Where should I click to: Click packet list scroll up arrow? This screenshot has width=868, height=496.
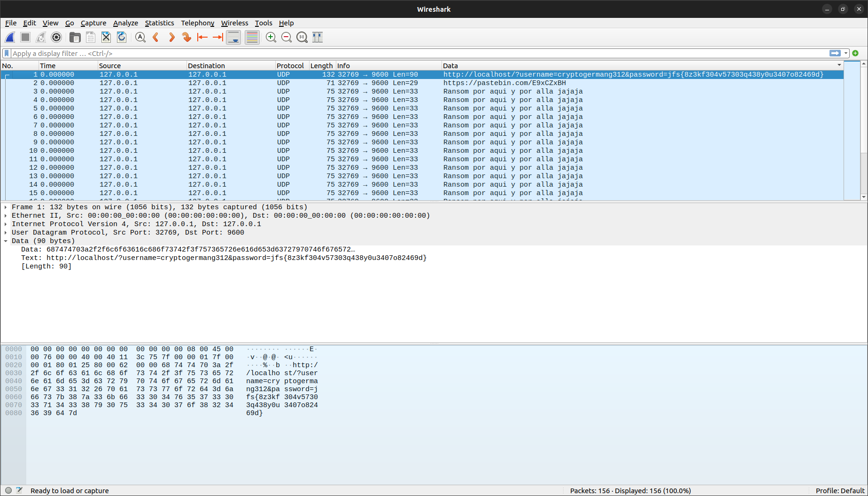point(864,64)
